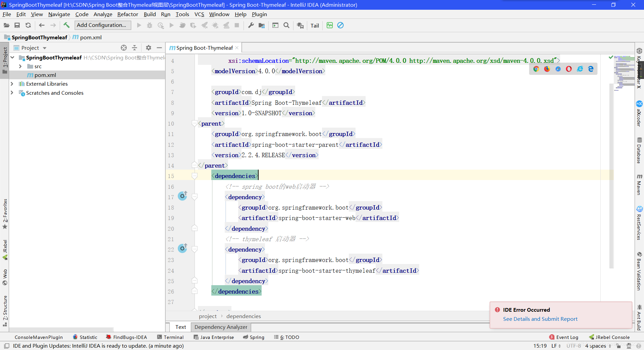Image resolution: width=644 pixels, height=350 pixels.
Task: Select pom.xml in project tree
Action: pos(45,75)
